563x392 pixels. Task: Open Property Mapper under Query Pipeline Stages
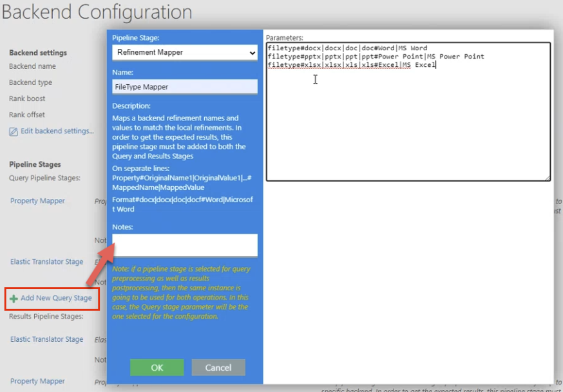(37, 201)
